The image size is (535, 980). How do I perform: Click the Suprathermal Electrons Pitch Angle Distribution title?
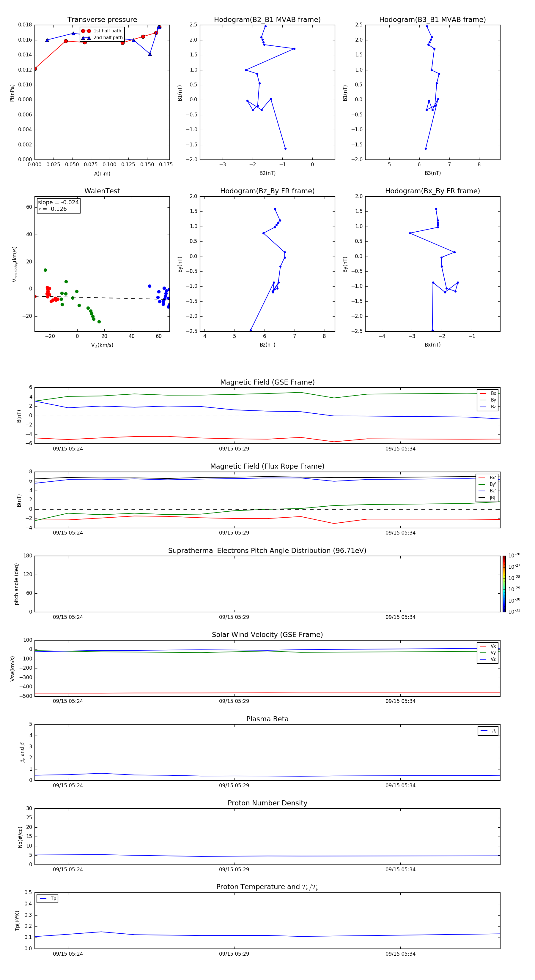click(x=267, y=551)
